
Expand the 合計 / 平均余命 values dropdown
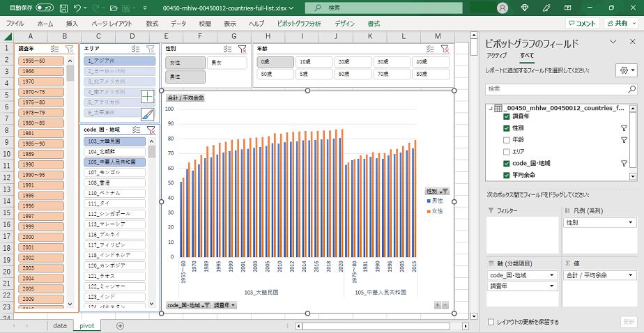(631, 275)
